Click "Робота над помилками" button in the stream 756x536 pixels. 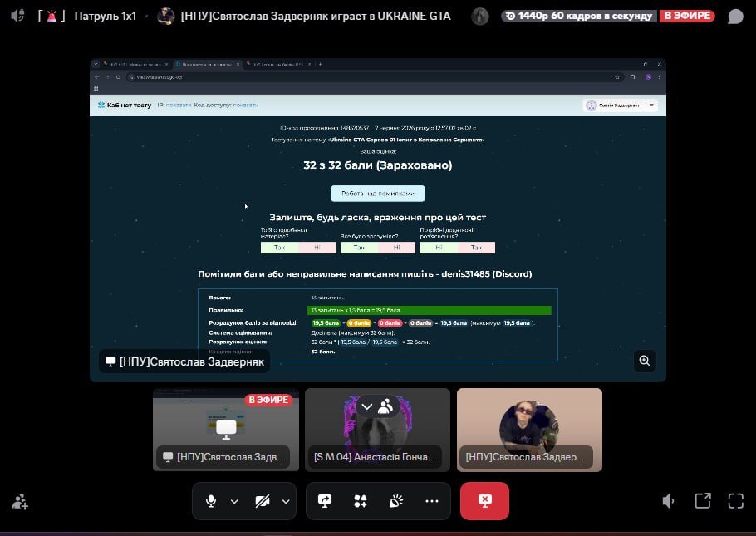377,194
